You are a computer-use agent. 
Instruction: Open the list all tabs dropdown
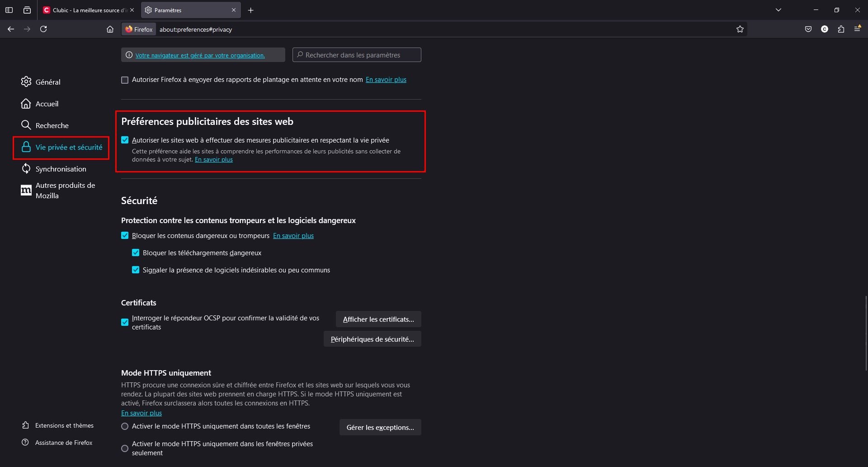pos(778,10)
